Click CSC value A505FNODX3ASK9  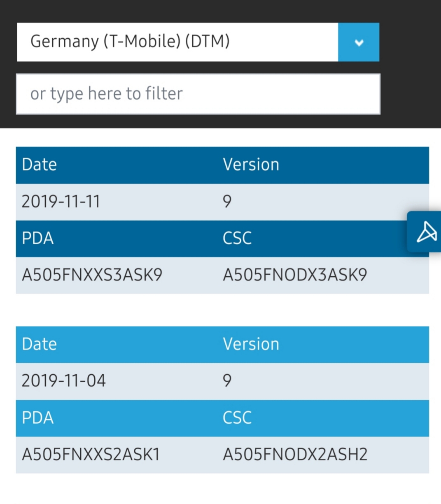(295, 275)
